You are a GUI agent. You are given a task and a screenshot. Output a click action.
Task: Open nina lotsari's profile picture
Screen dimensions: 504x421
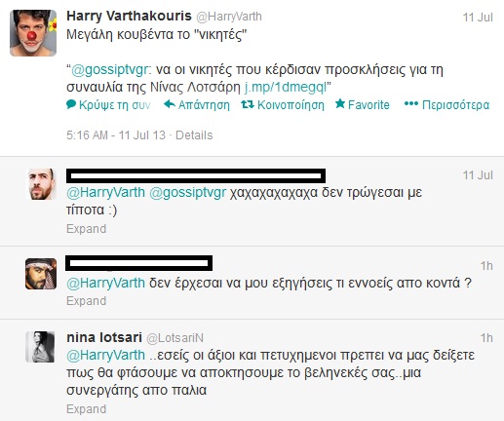point(41,347)
